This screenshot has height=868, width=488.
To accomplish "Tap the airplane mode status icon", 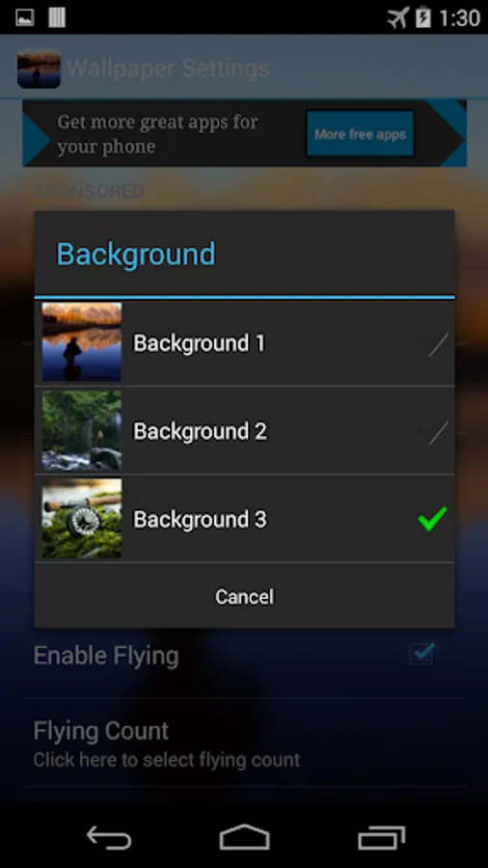I will click(397, 17).
